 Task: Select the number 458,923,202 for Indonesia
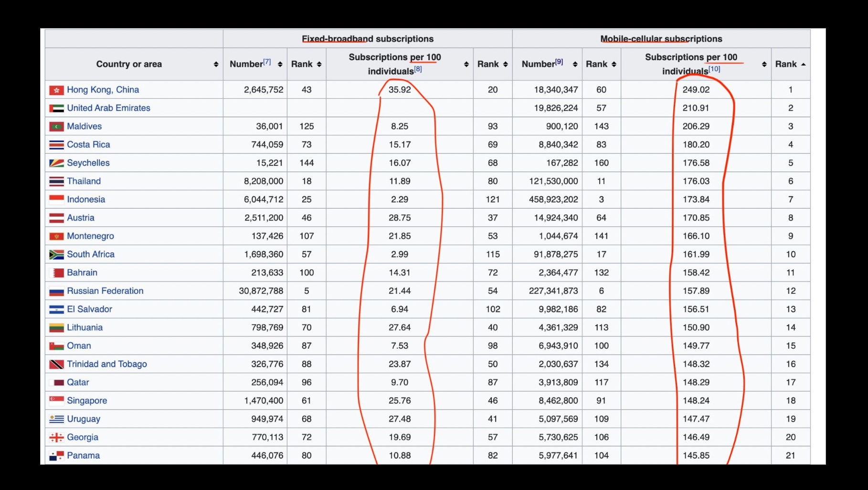553,200
